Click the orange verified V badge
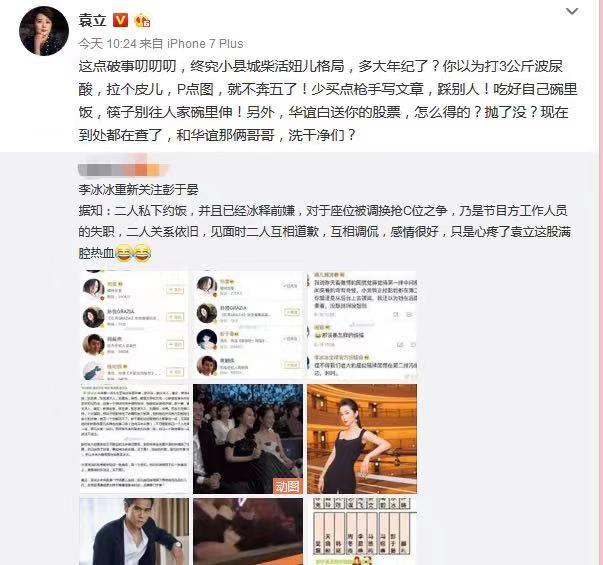 click(x=120, y=20)
